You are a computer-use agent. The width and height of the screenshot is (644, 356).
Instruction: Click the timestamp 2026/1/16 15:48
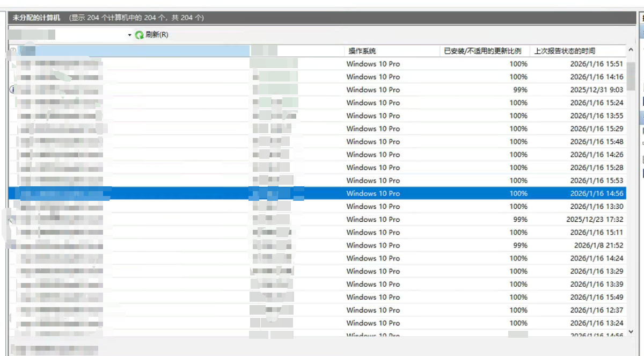[x=597, y=142]
